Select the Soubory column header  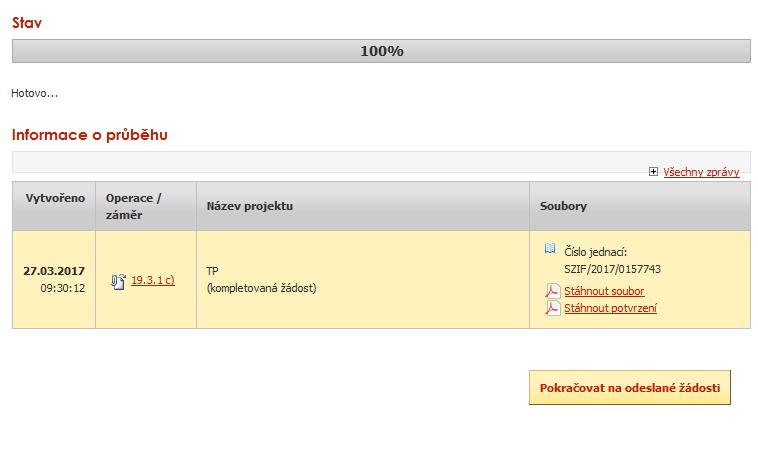pos(563,206)
